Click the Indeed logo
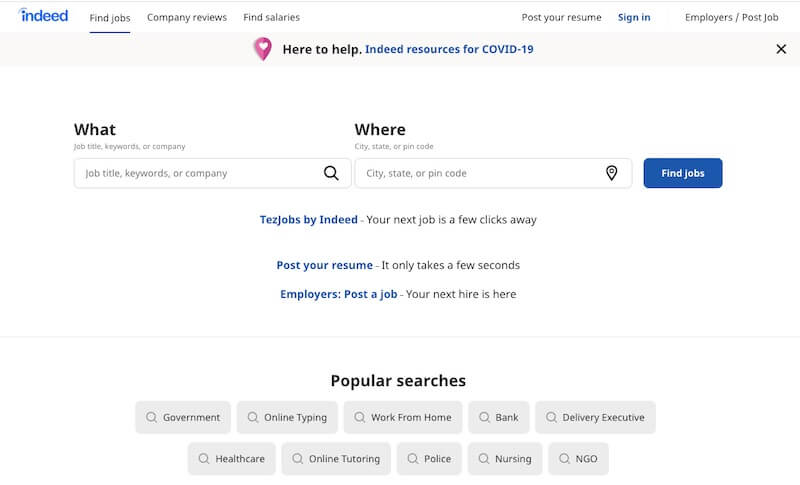 [43, 16]
